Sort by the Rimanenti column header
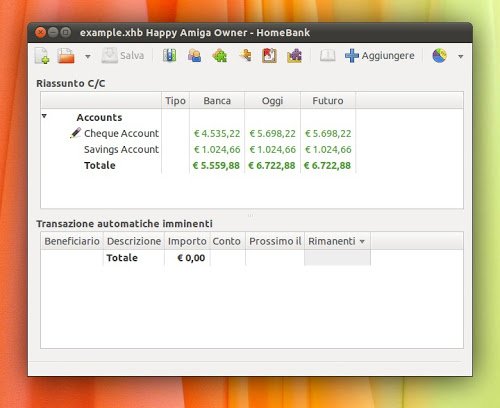This screenshot has height=408, width=500. pos(337,241)
